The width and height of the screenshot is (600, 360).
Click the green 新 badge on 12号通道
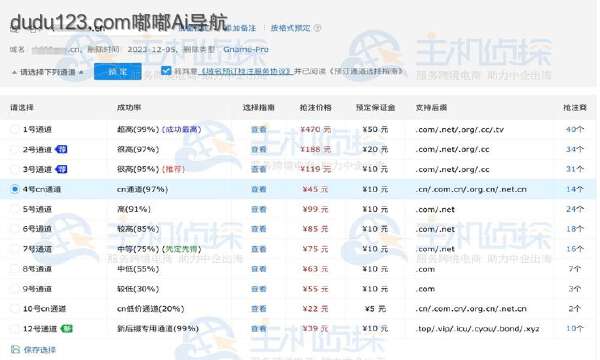pos(67,329)
